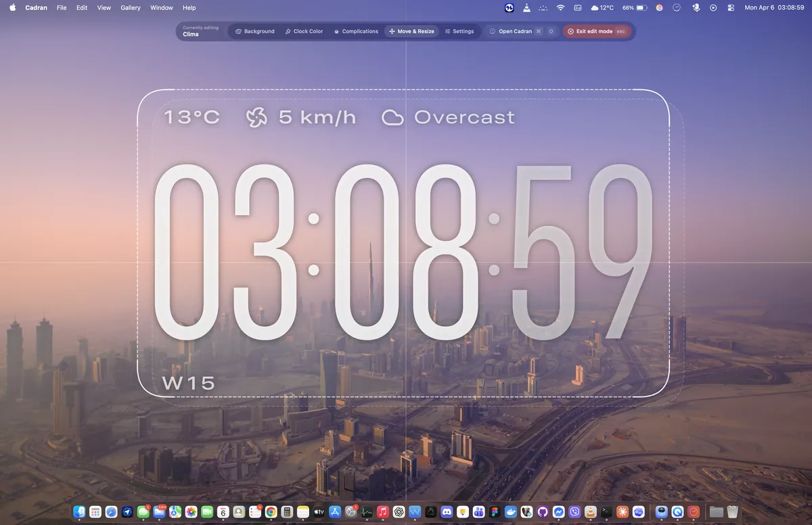The width and height of the screenshot is (812, 525).
Task: Open Trash from the dock
Action: (732, 512)
